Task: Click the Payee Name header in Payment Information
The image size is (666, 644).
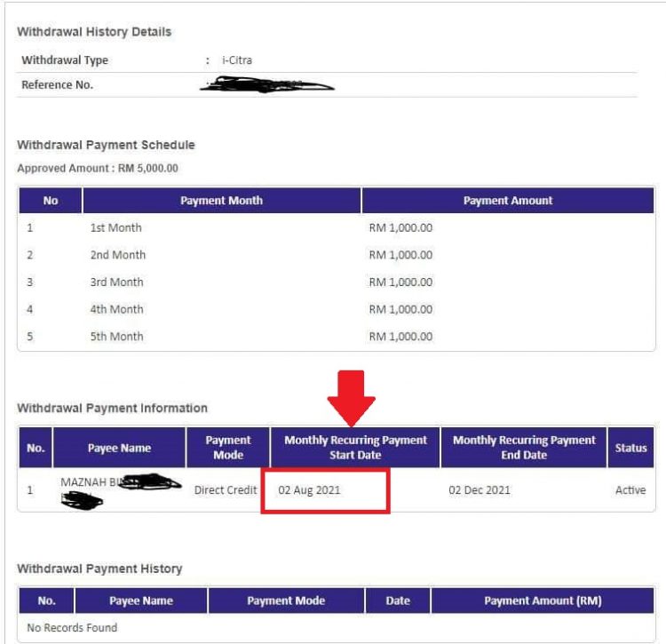Action: [x=119, y=448]
